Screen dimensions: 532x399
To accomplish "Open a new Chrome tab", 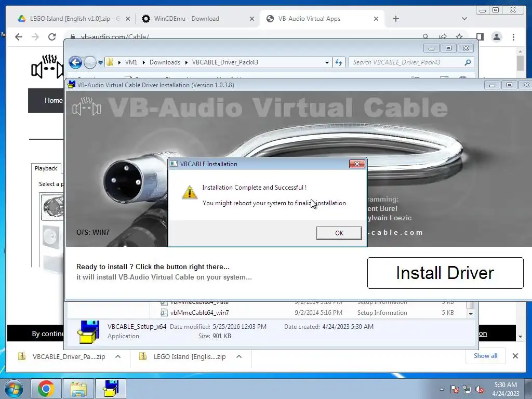I will pos(395,19).
